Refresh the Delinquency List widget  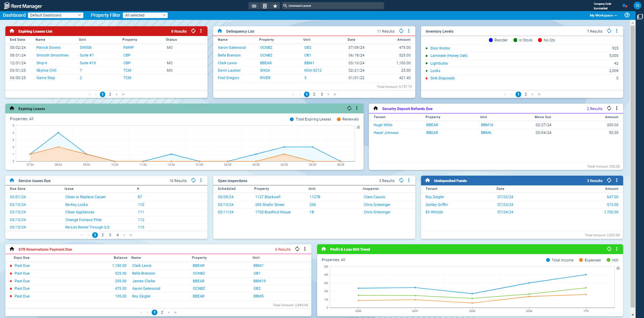point(401,31)
